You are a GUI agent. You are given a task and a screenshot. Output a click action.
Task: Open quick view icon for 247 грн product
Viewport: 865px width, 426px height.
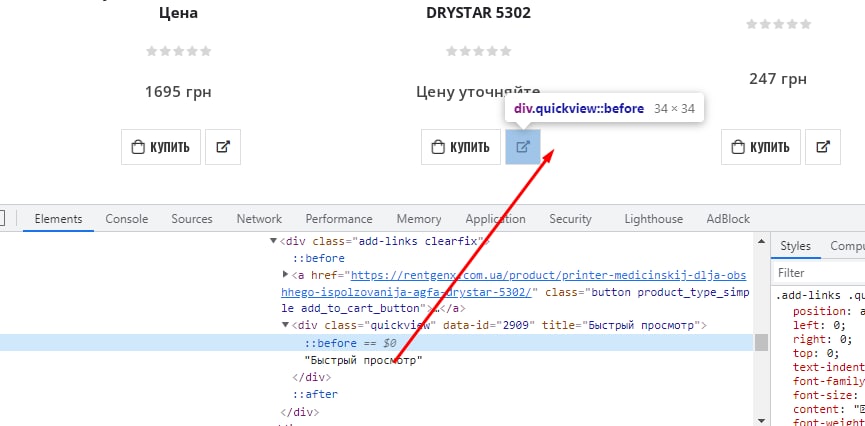pyautogui.click(x=823, y=147)
